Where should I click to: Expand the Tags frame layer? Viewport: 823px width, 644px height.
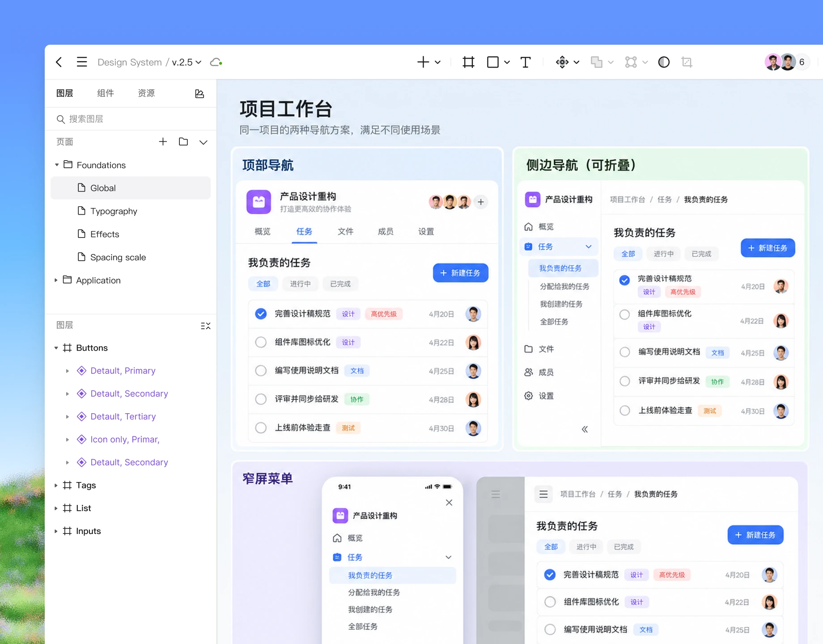56,485
